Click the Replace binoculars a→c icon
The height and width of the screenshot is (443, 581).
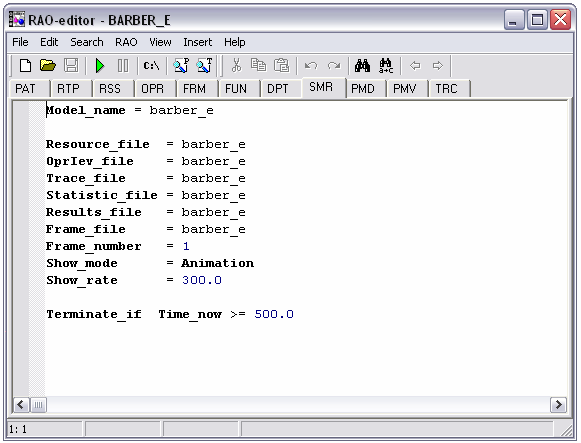pyautogui.click(x=386, y=66)
